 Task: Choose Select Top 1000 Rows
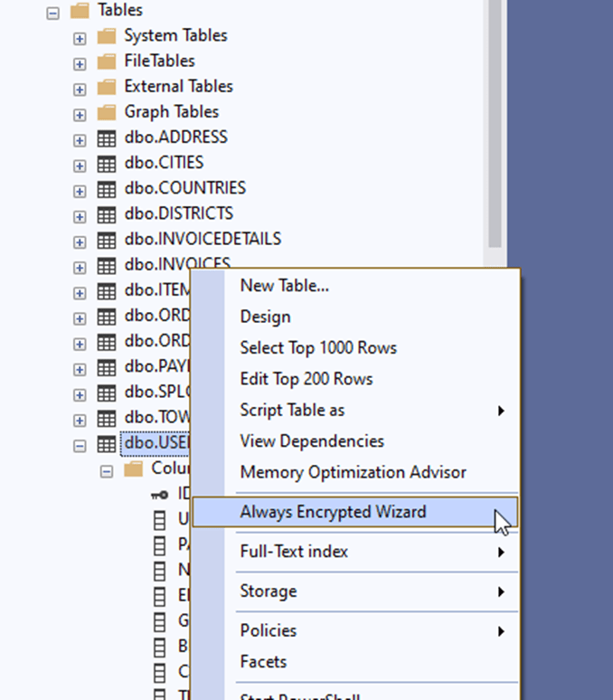[x=318, y=348]
